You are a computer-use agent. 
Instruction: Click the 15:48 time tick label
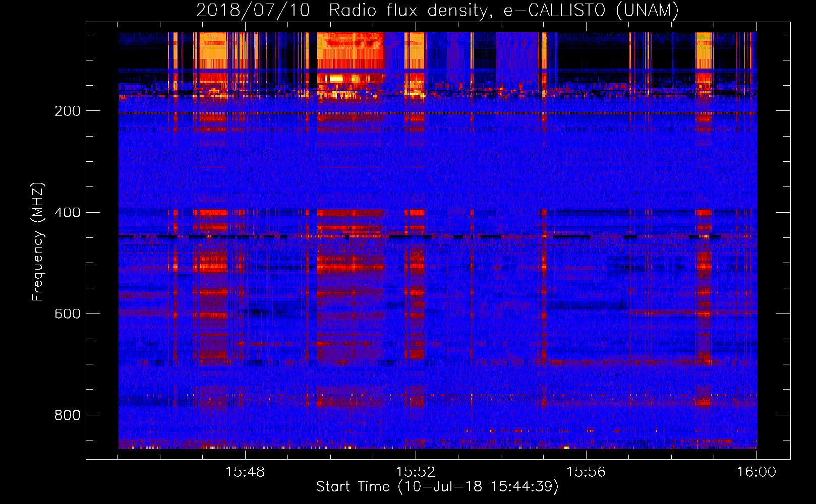click(245, 472)
